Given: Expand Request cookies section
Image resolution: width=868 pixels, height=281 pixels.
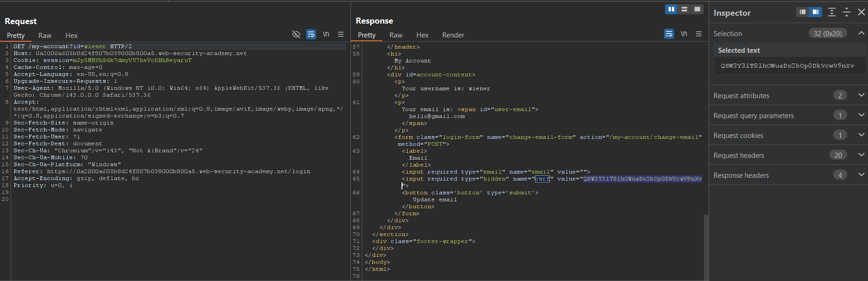Looking at the screenshot, I should (x=861, y=135).
